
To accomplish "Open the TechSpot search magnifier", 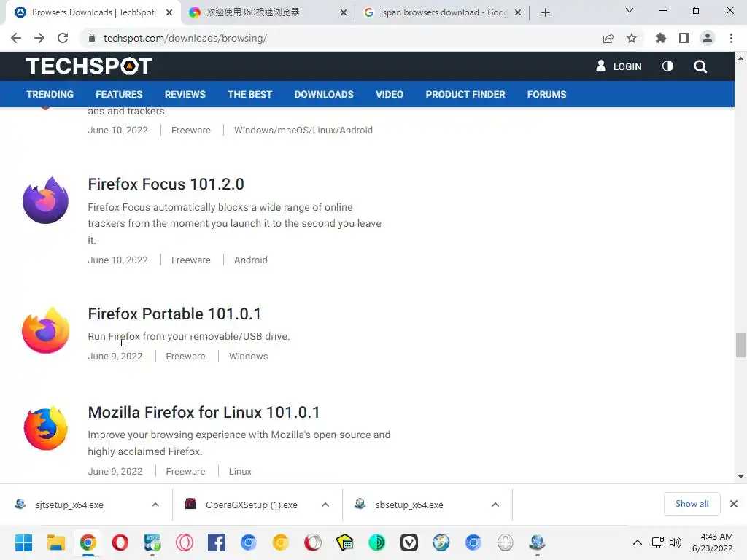I will click(700, 66).
